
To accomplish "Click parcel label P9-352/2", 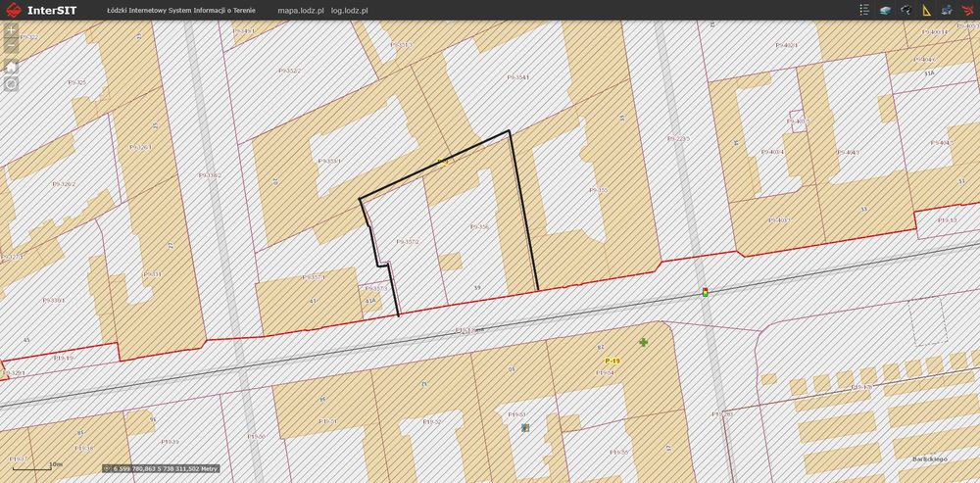I will [289, 71].
